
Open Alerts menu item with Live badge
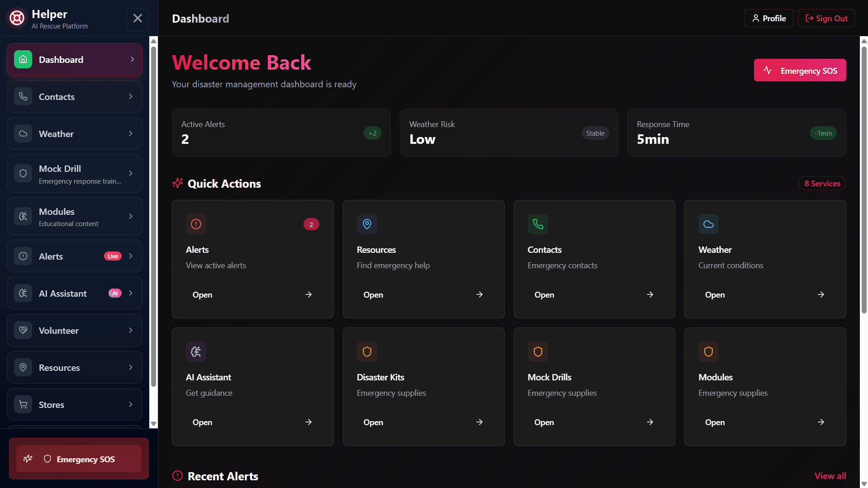click(x=75, y=256)
